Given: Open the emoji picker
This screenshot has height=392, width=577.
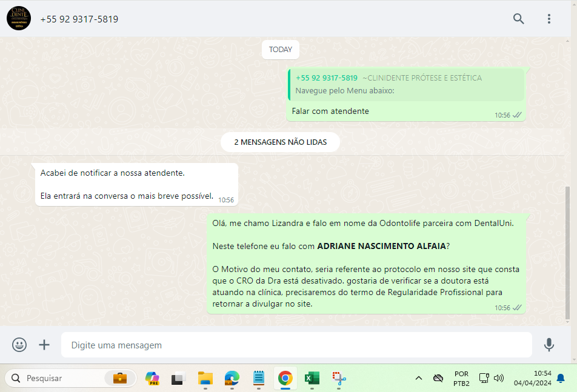Looking at the screenshot, I should click(19, 345).
